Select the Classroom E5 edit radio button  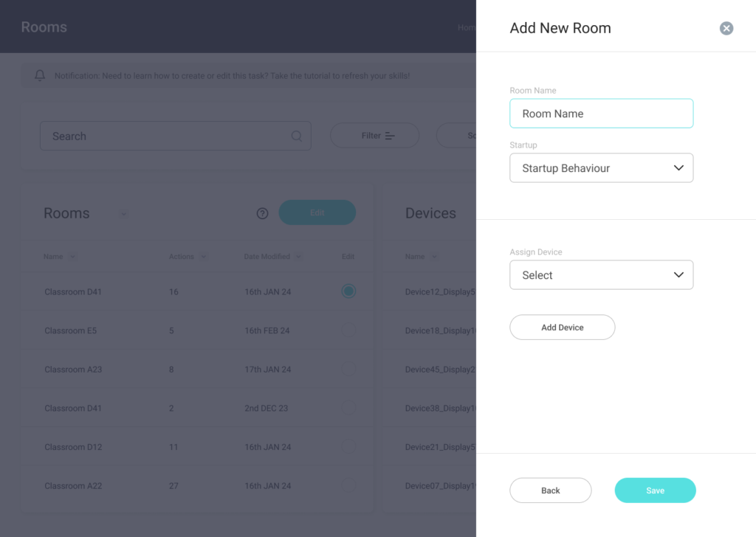(348, 330)
